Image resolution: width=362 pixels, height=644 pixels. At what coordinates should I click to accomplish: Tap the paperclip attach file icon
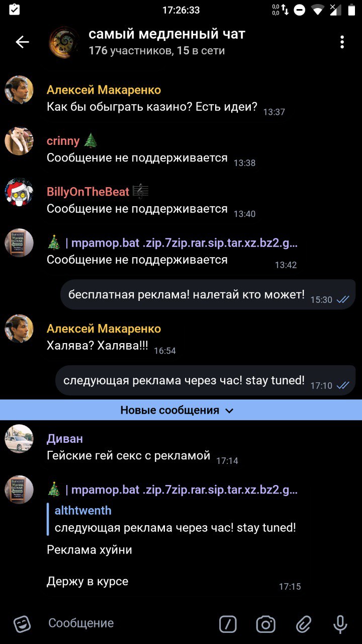coord(303,624)
